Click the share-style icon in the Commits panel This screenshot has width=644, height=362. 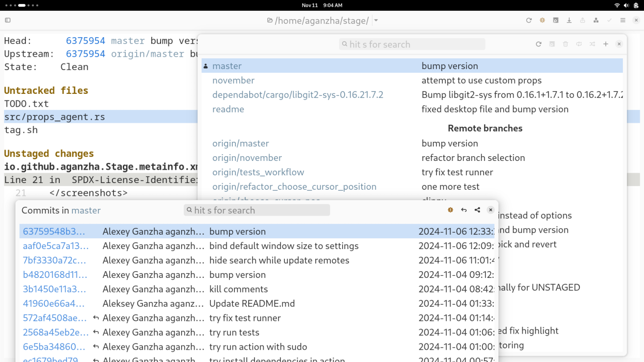point(477,210)
